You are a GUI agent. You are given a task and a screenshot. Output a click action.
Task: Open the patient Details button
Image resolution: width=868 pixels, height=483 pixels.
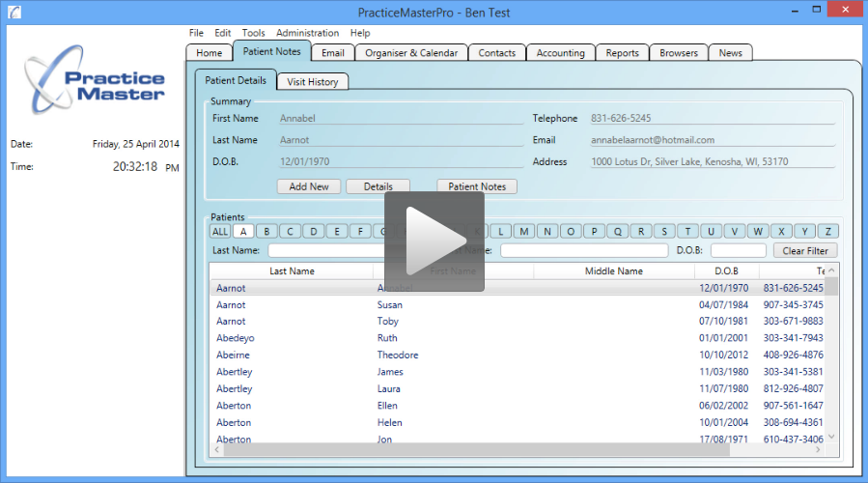(378, 186)
